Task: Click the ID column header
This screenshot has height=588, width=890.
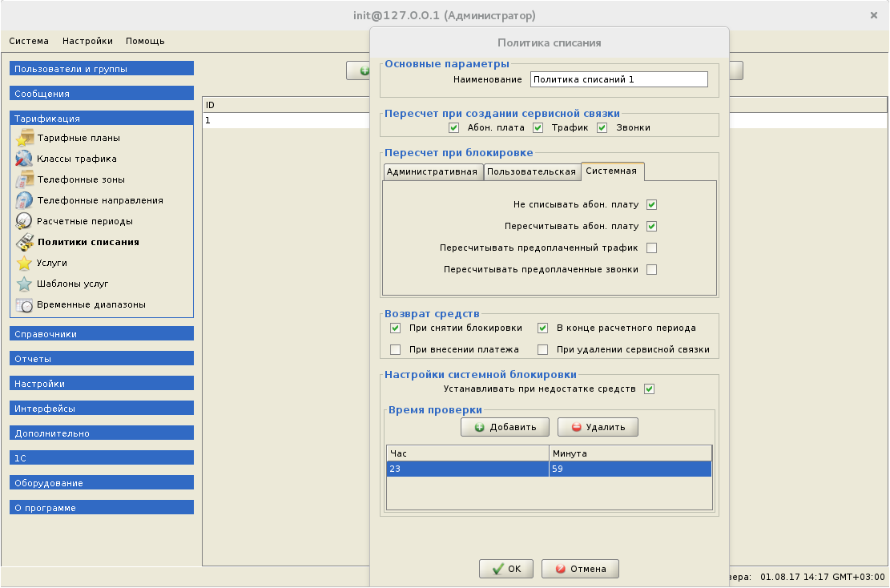Action: click(x=287, y=105)
